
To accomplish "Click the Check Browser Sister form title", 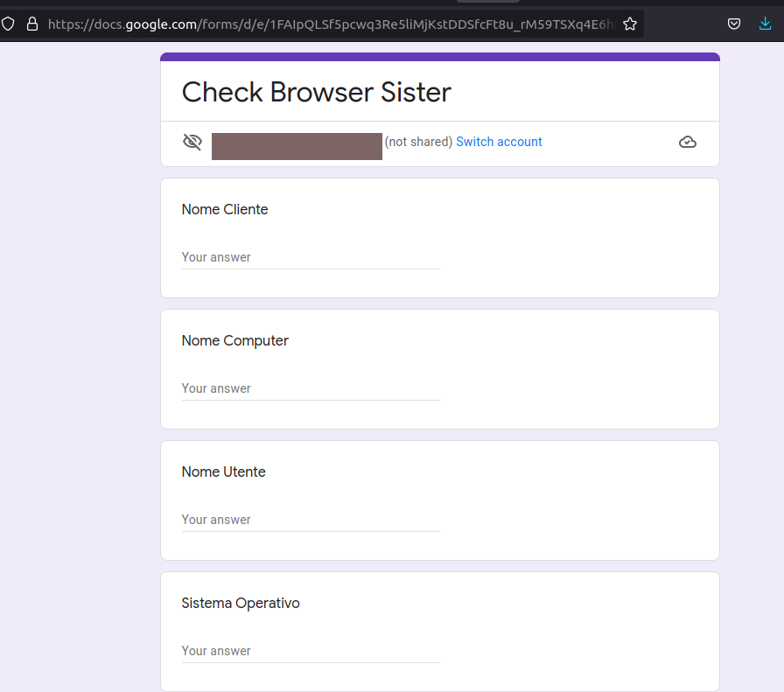I will coord(316,92).
